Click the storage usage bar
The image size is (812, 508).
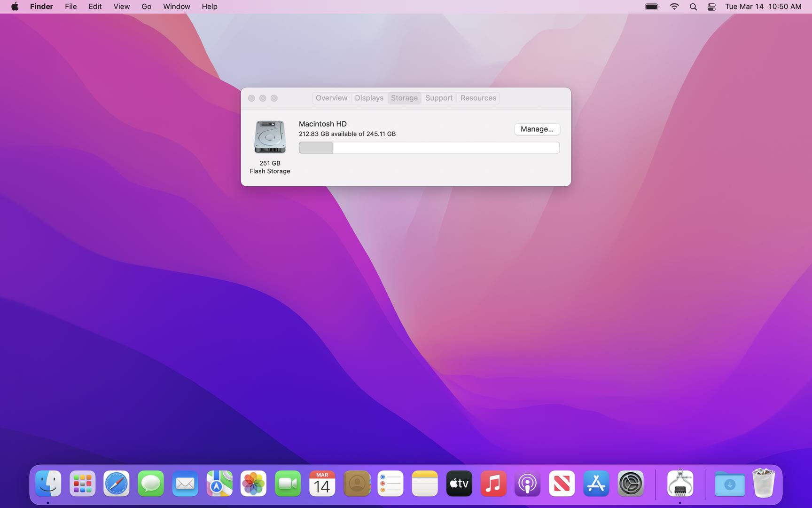pos(429,147)
